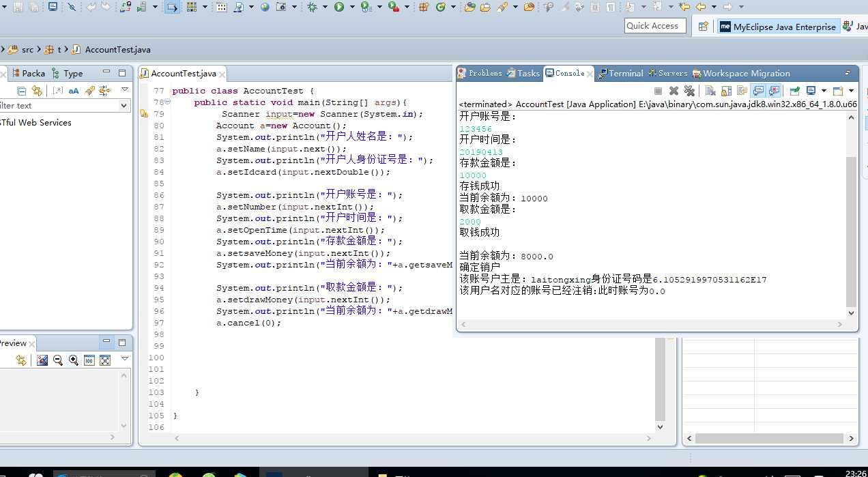Click Collapse All in Package Explorer
The width and height of the screenshot is (868, 477).
[x=21, y=91]
